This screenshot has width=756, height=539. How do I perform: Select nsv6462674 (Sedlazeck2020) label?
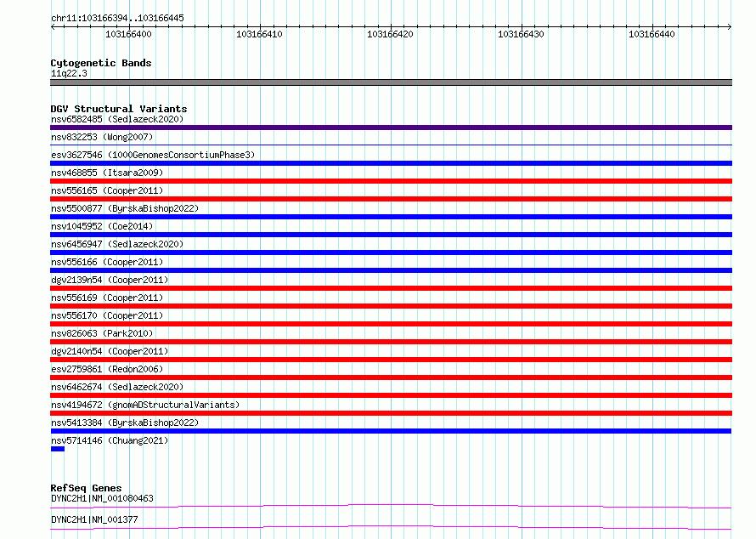[117, 387]
